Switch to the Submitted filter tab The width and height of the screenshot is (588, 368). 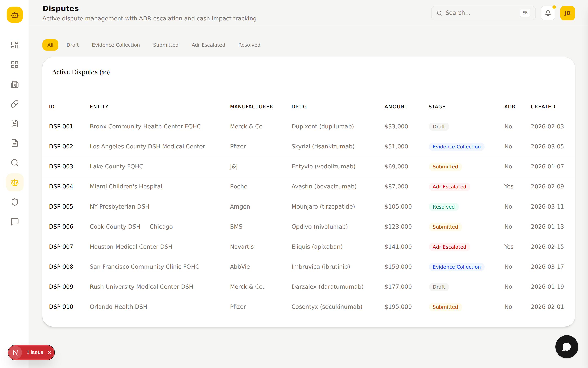click(x=166, y=45)
